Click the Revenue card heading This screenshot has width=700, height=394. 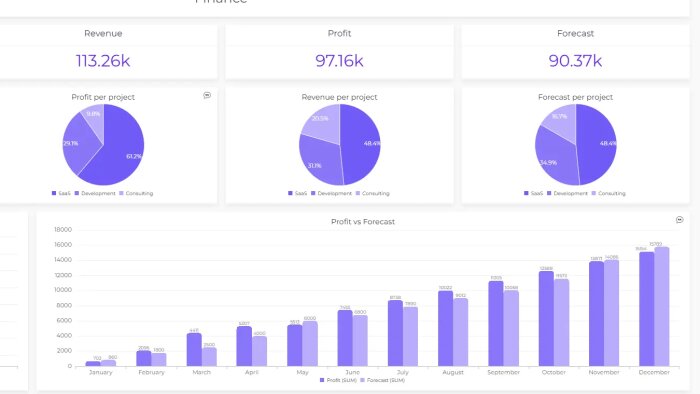click(x=103, y=33)
